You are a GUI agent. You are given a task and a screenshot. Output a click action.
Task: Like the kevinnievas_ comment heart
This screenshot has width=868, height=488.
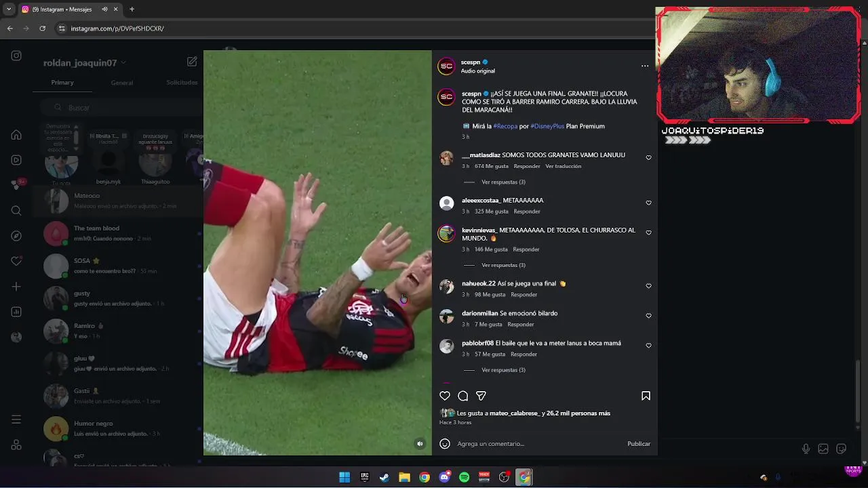(648, 233)
